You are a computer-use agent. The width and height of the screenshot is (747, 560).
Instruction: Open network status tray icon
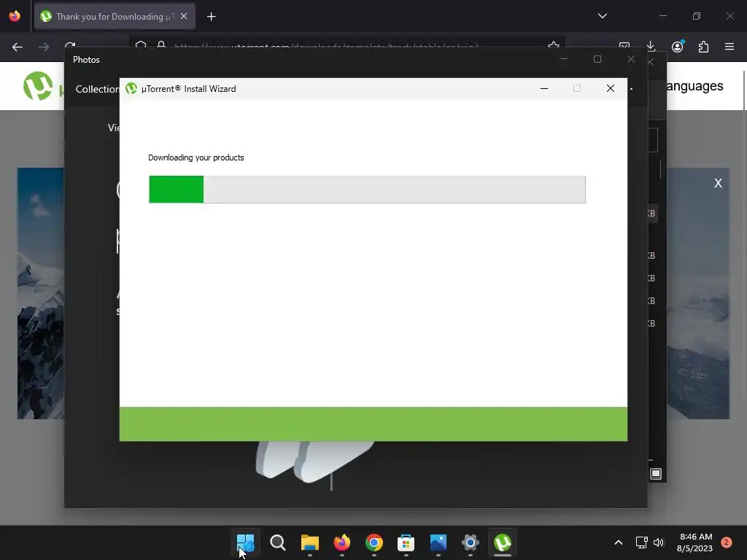click(642, 542)
